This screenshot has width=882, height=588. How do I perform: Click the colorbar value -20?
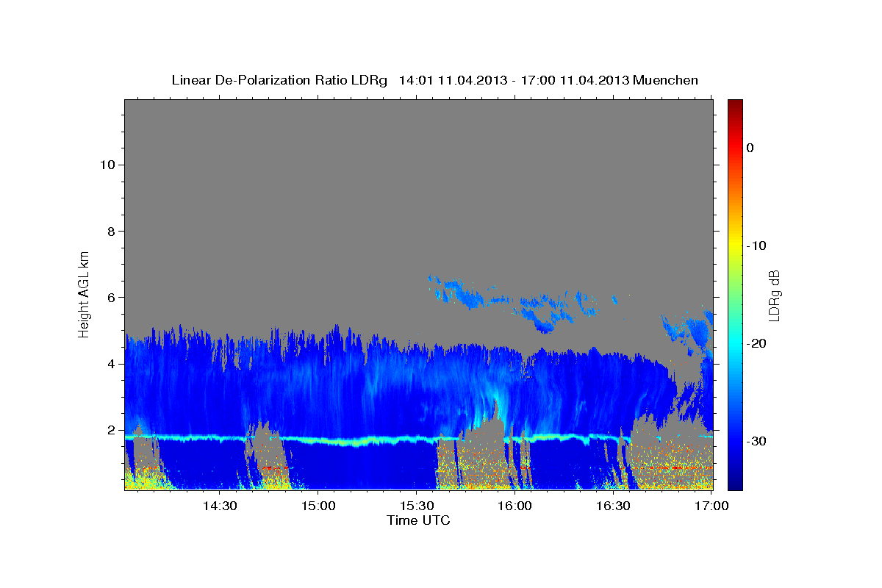756,343
